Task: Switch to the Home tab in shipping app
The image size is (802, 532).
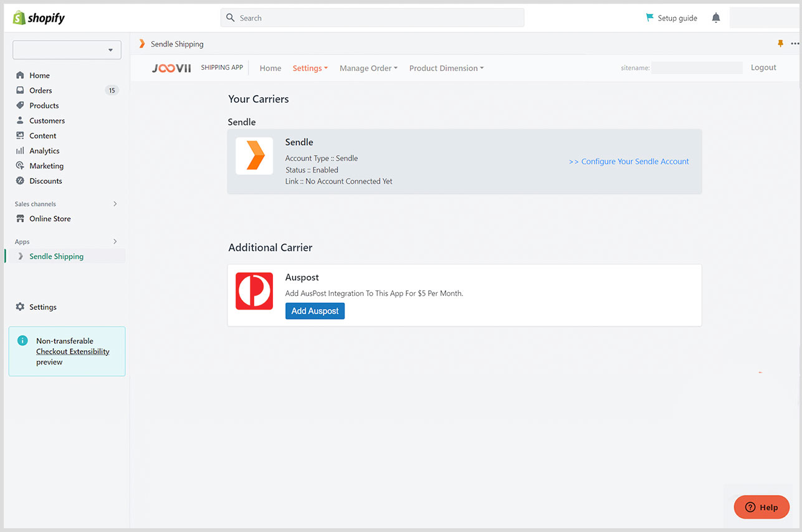Action: tap(270, 68)
